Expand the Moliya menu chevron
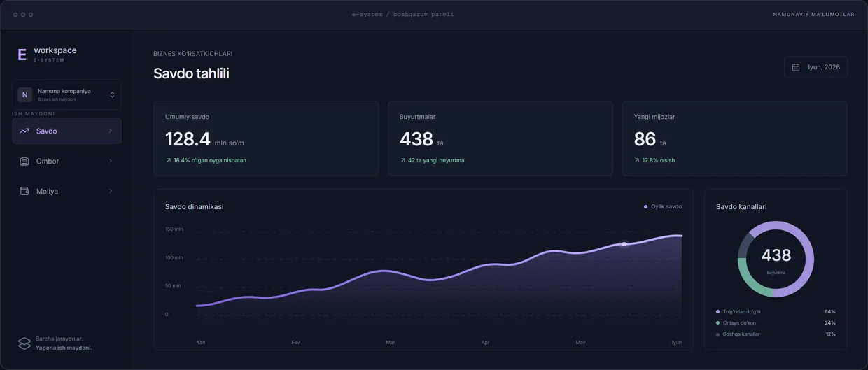The width and height of the screenshot is (868, 370). [x=111, y=191]
